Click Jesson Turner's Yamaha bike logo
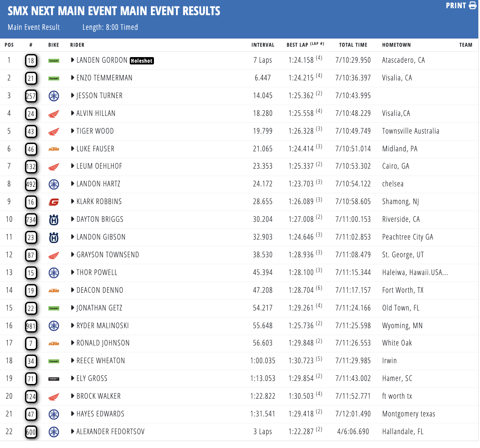This screenshot has height=448, width=480. click(54, 96)
